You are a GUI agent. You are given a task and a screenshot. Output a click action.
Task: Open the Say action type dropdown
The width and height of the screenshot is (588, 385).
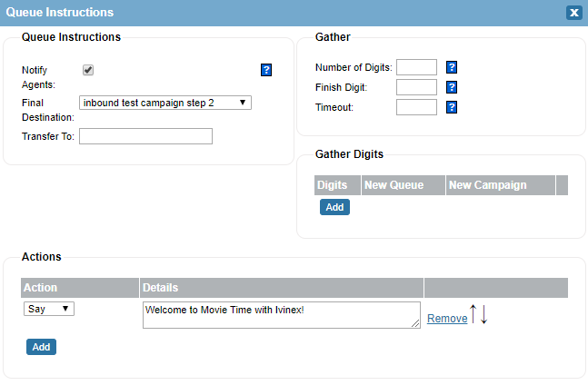click(x=49, y=309)
